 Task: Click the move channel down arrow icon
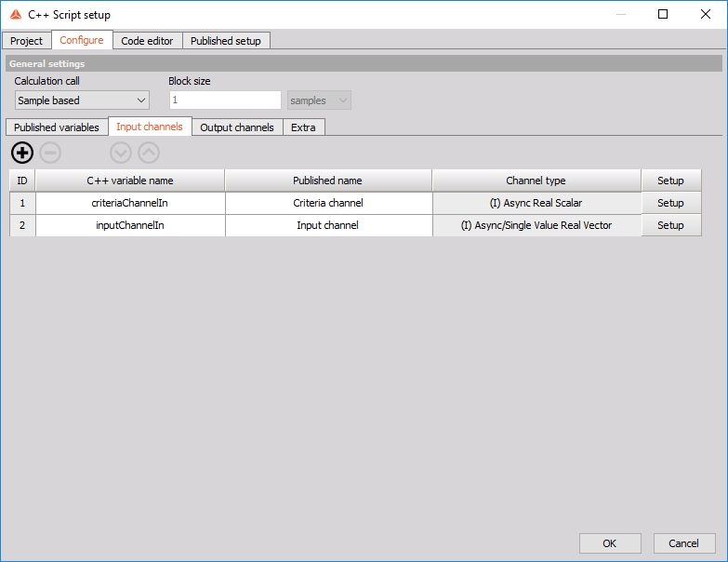pyautogui.click(x=121, y=153)
